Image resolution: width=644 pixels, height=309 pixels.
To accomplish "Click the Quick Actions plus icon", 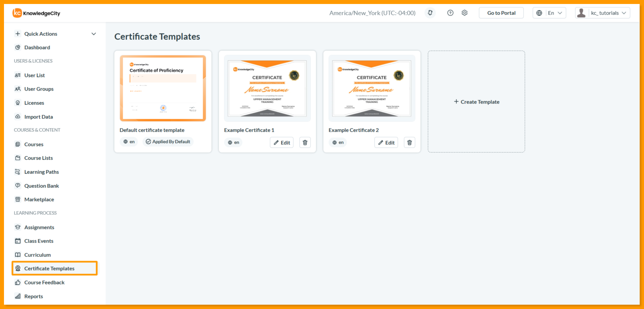I will [x=18, y=34].
